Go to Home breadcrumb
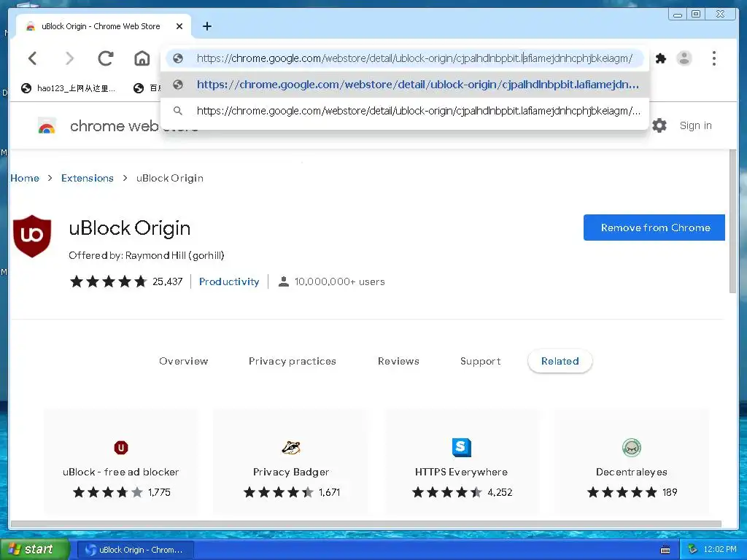 25,178
